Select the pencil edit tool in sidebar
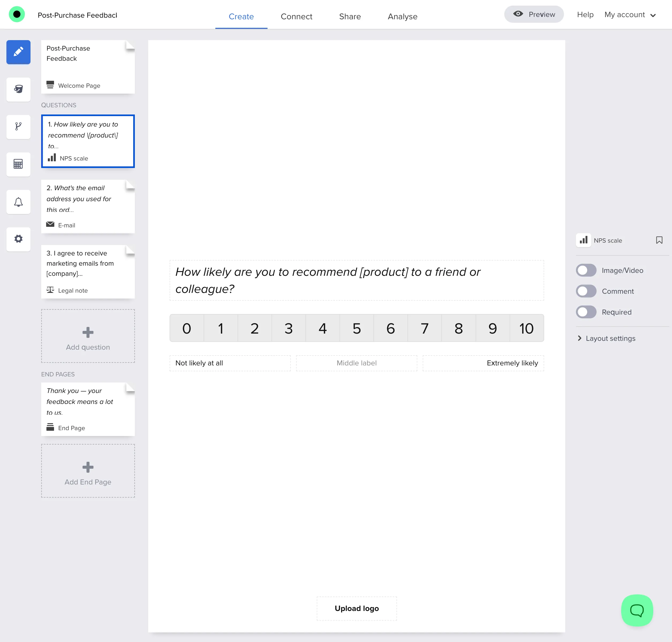This screenshot has height=642, width=672. [x=18, y=52]
